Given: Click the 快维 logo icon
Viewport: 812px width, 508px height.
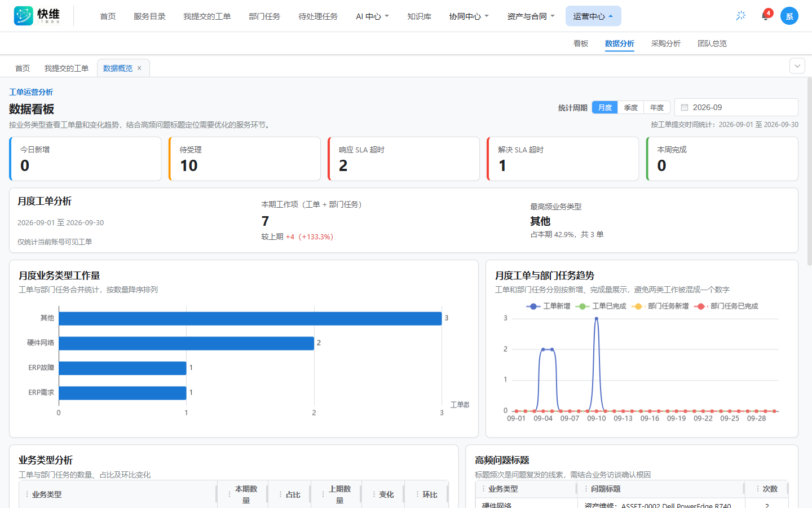Looking at the screenshot, I should point(24,16).
